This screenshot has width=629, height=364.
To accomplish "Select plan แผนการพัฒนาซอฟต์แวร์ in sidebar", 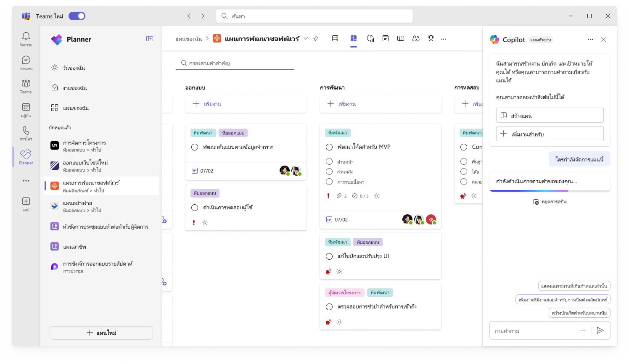I will pyautogui.click(x=102, y=186).
